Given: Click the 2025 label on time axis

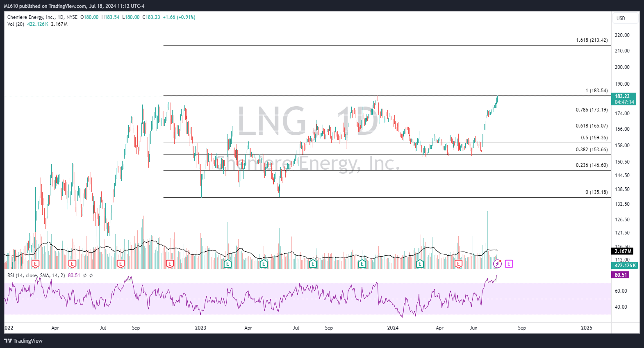Looking at the screenshot, I should tap(587, 328).
